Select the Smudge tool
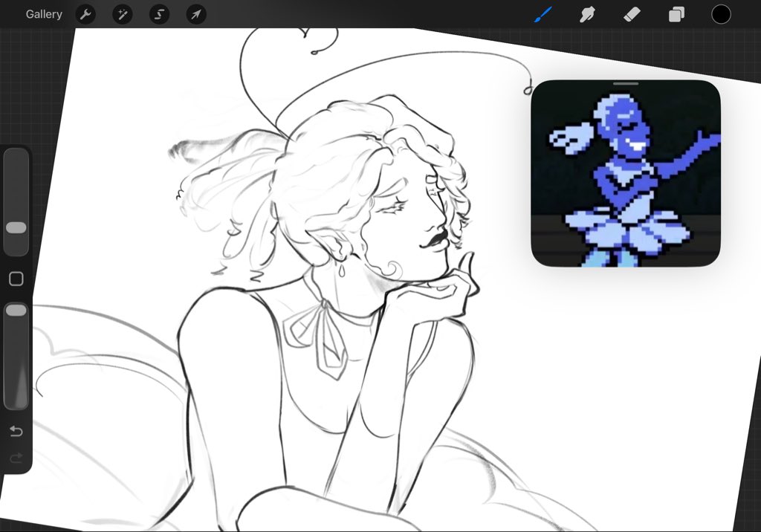761x532 pixels. 587,15
